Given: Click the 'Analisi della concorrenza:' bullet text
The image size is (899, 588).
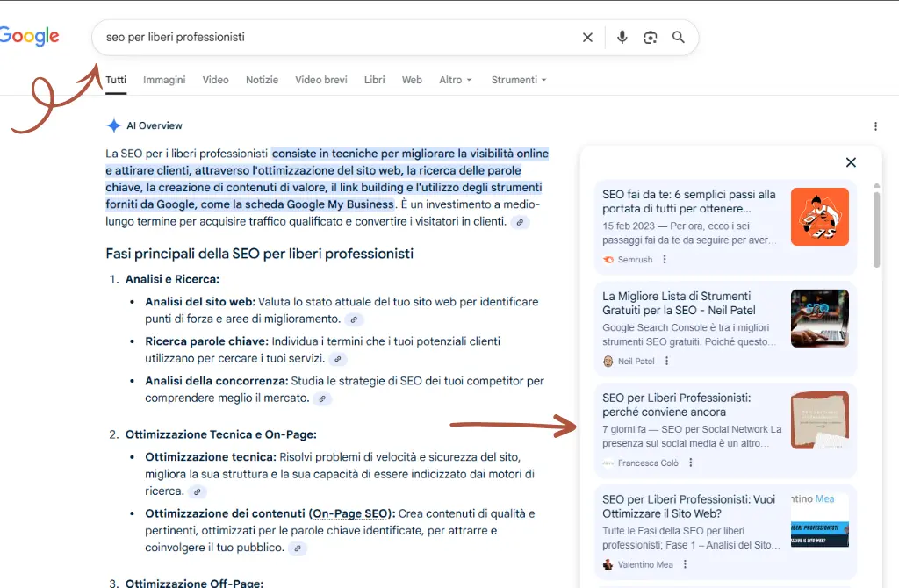Looking at the screenshot, I should coord(217,381).
